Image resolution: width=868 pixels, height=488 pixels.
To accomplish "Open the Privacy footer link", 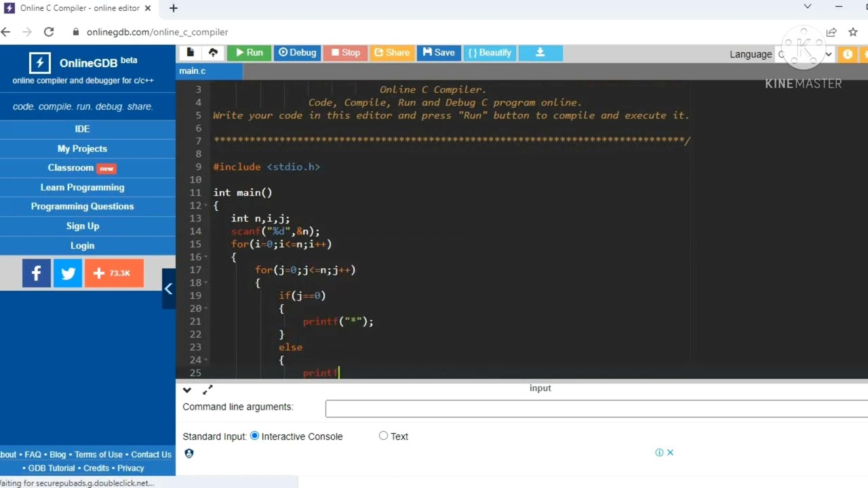I will coord(131,468).
